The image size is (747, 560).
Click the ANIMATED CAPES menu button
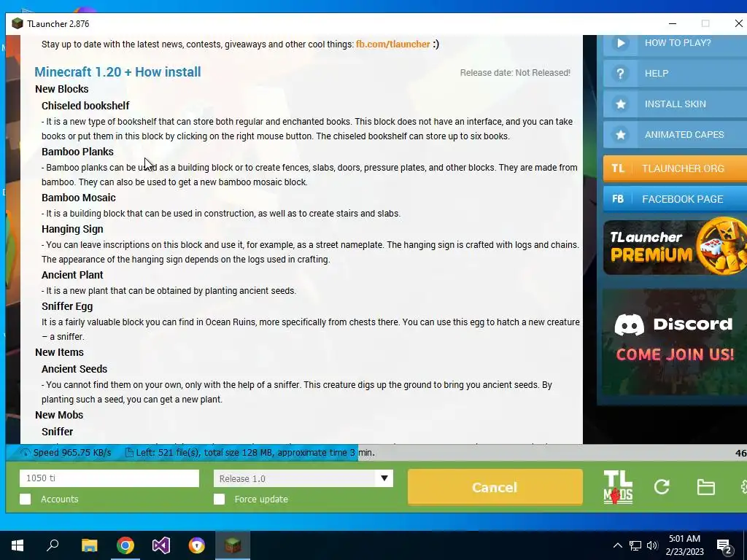(675, 135)
